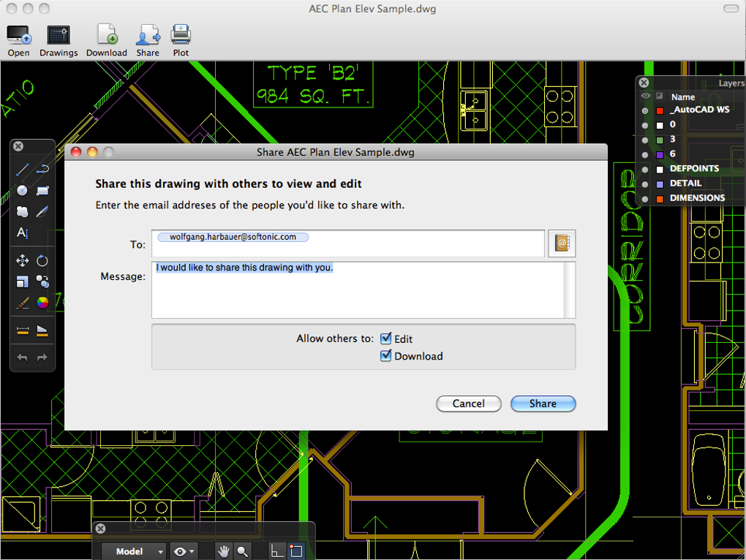Open a drawing with the Drawings toolbar icon
Viewport: 746px width, 560px height.
58,35
